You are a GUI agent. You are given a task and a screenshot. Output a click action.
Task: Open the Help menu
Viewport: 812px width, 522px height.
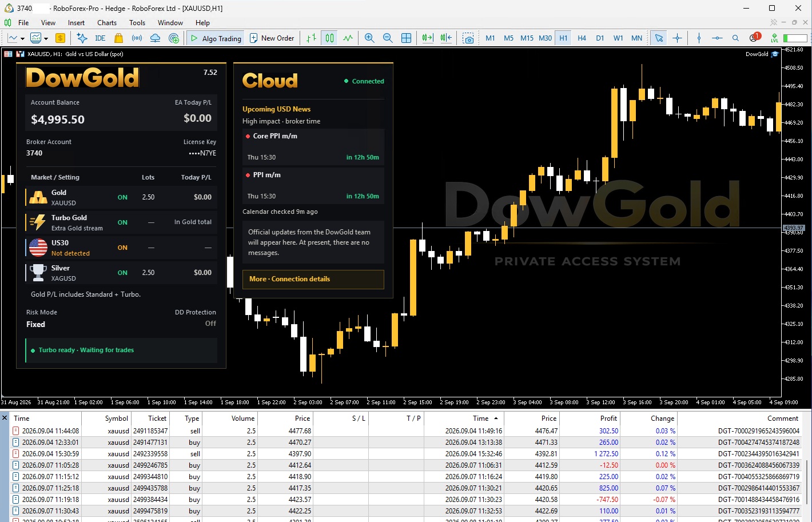203,23
